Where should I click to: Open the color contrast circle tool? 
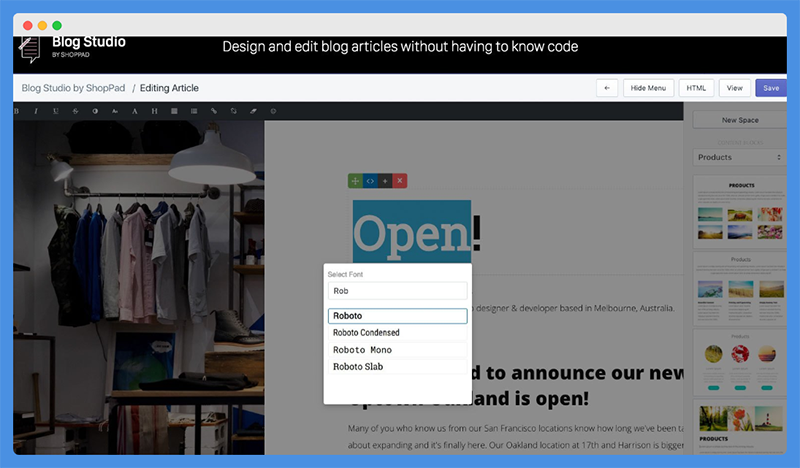(x=95, y=111)
